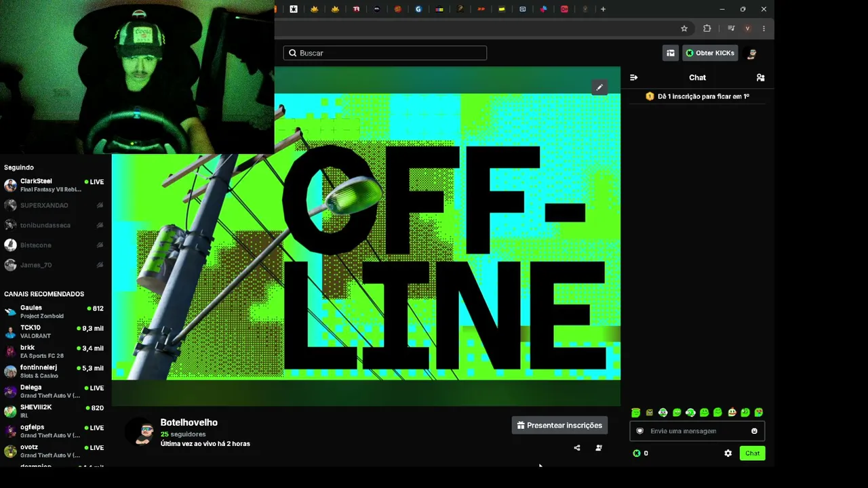Image resolution: width=868 pixels, height=488 pixels.
Task: Click the magnifier icon in the search box
Action: 293,53
